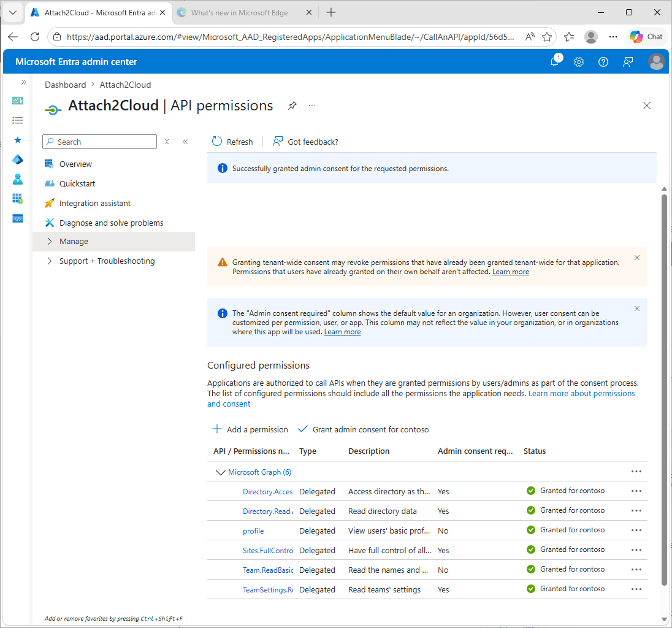Collapse the Microsoft Graph (6) permission group
Screen dimensions: 672x628
pyautogui.click(x=221, y=472)
